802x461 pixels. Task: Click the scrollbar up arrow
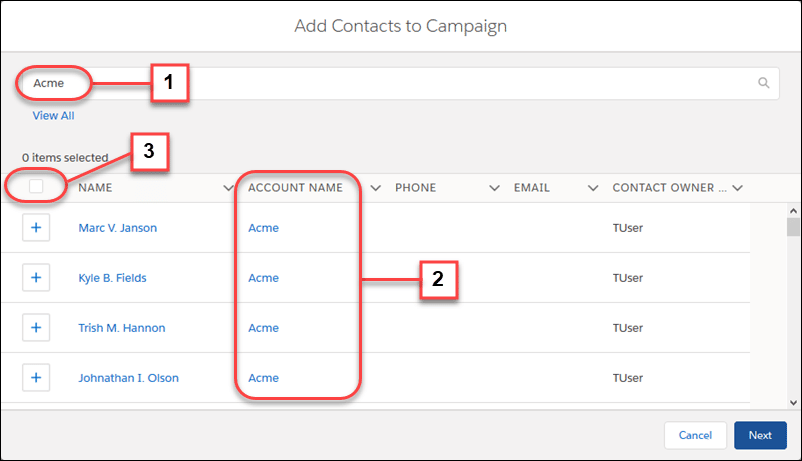click(x=793, y=210)
